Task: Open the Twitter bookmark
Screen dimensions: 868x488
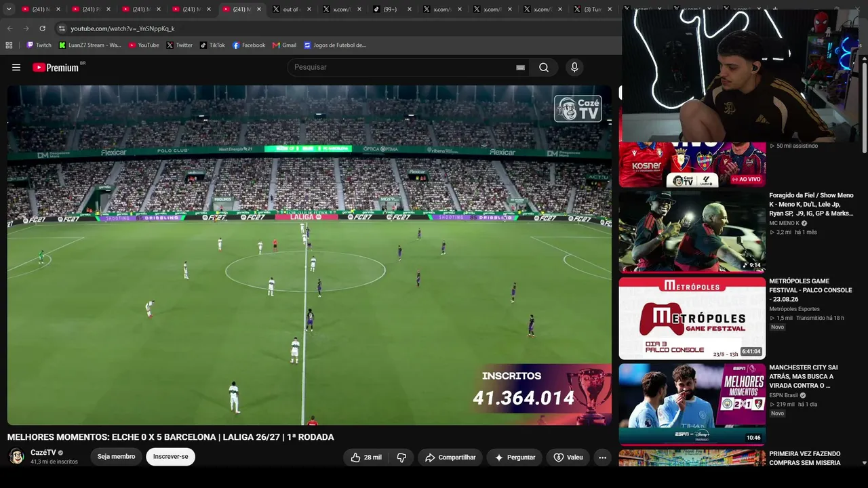Action: click(x=180, y=45)
